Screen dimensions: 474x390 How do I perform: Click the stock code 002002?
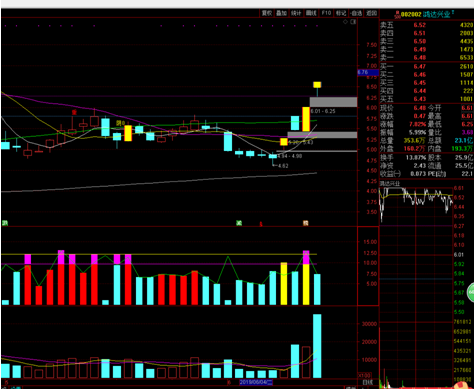411,14
